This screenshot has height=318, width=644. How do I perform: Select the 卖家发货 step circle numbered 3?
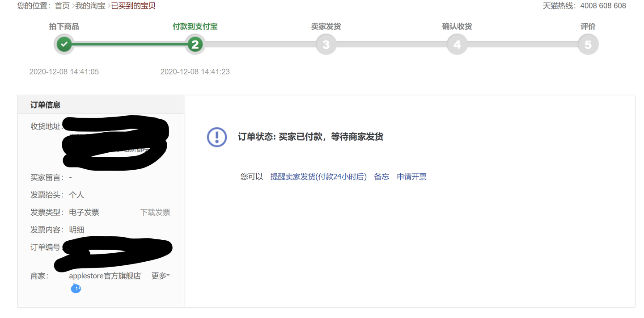tap(326, 45)
